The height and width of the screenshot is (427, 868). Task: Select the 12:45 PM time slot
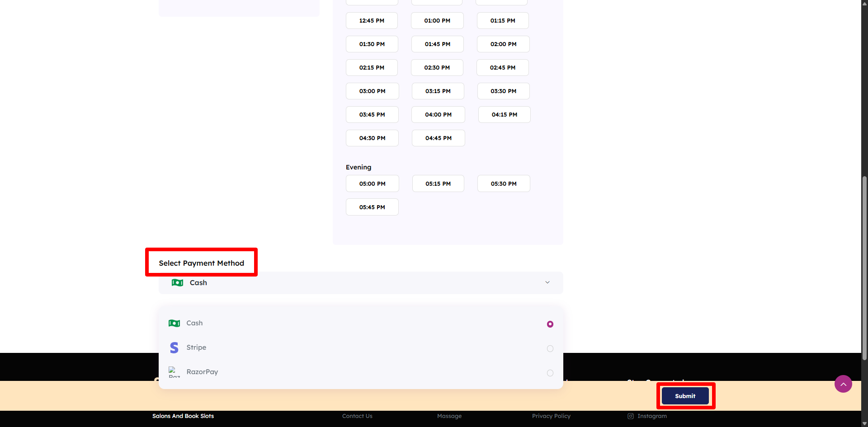click(372, 21)
